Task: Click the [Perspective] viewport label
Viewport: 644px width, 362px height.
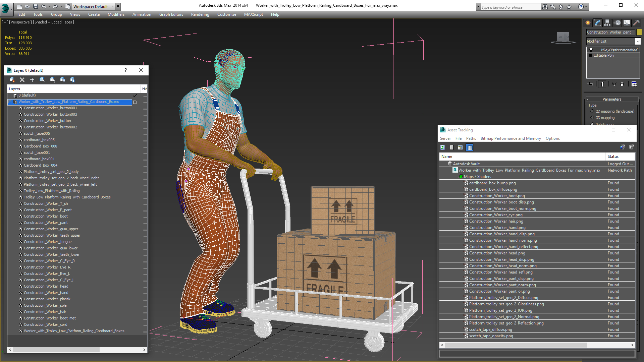Action: click(20, 22)
